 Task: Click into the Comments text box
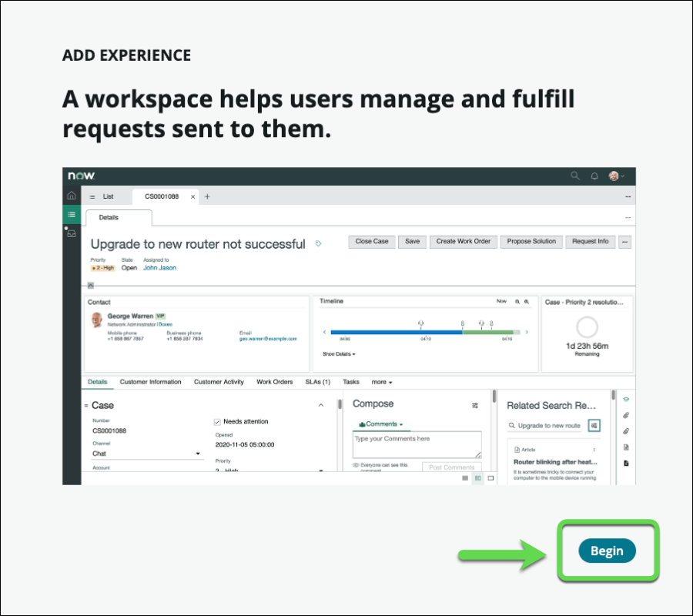tap(417, 444)
